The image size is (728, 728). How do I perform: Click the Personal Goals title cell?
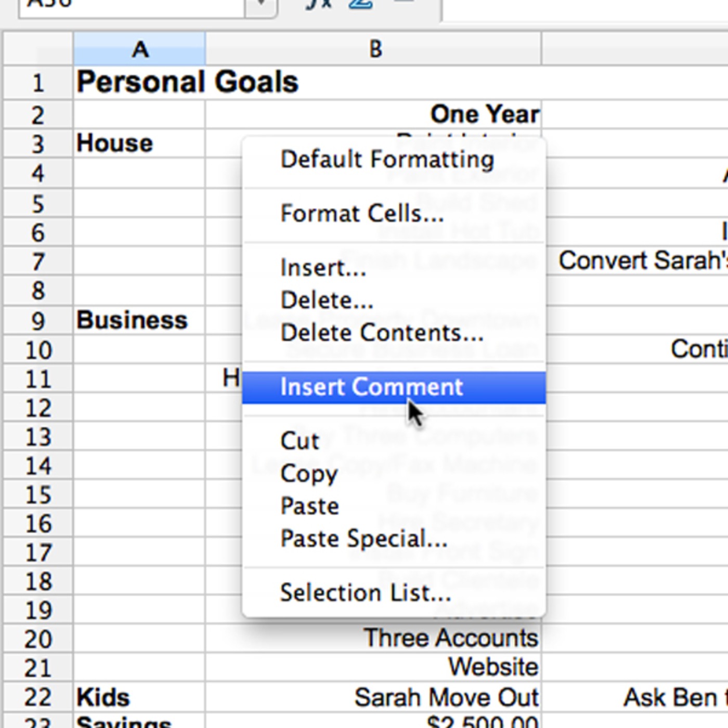click(187, 82)
